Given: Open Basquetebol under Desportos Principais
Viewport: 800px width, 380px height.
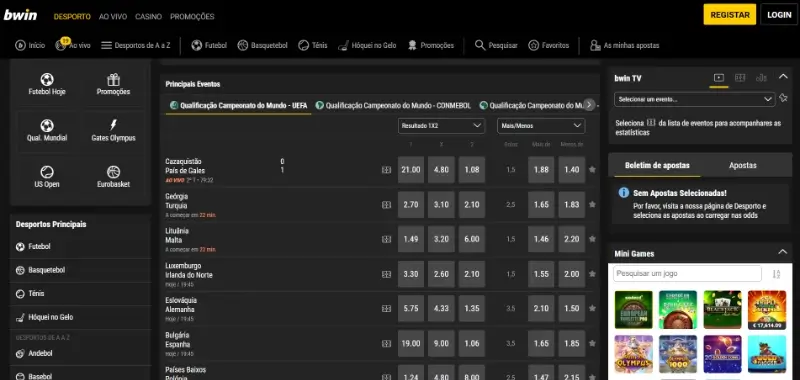Looking at the screenshot, I should point(80,270).
